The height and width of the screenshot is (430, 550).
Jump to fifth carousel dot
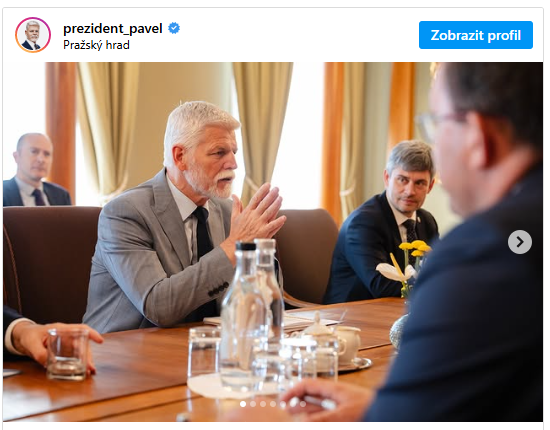point(283,404)
